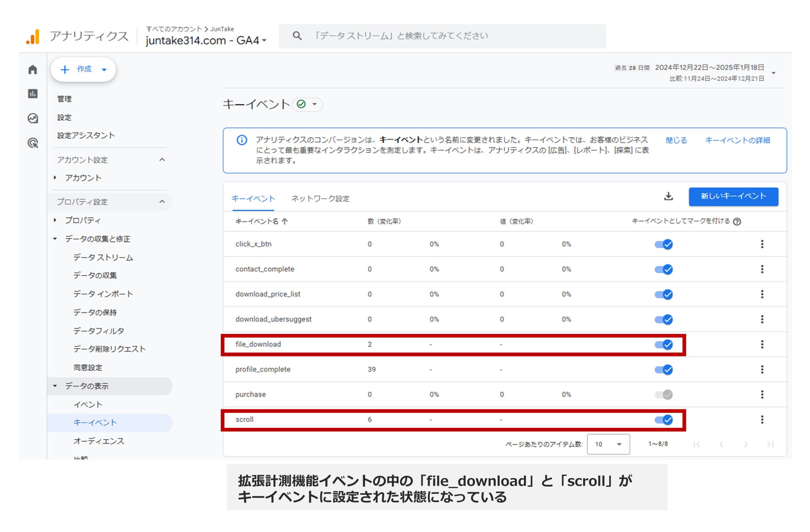
Task: Click the 新しいキーイベント button
Action: 733,196
